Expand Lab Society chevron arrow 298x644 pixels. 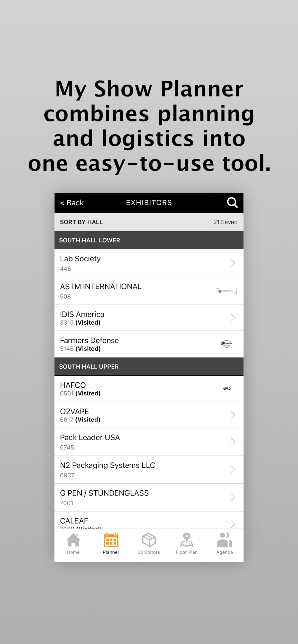[x=233, y=263]
